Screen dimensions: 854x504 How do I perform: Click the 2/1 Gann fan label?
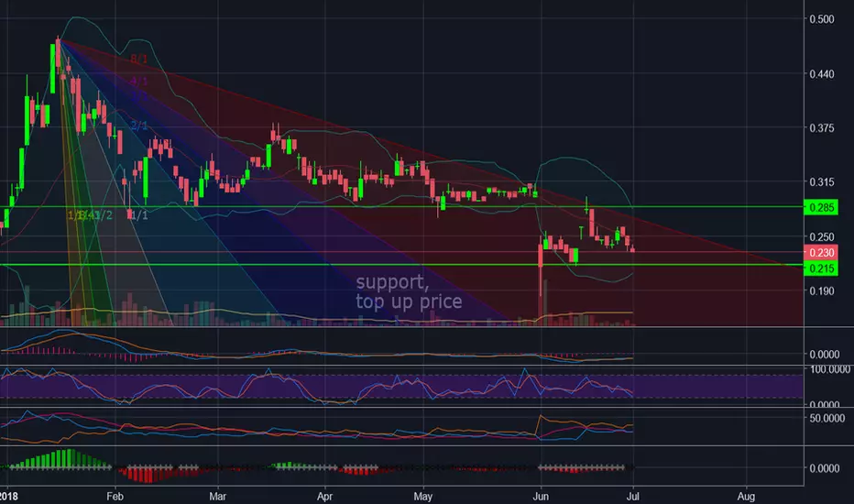[x=138, y=126]
